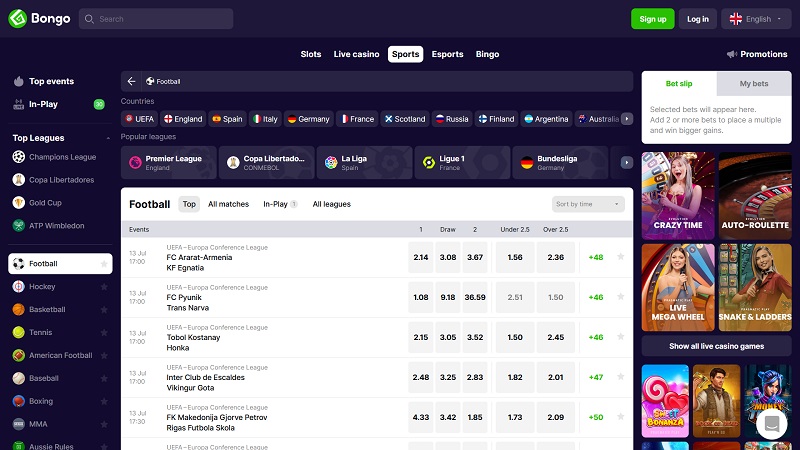Screen dimensions: 800x450
Task: Open the English language dropdown
Action: click(x=756, y=19)
